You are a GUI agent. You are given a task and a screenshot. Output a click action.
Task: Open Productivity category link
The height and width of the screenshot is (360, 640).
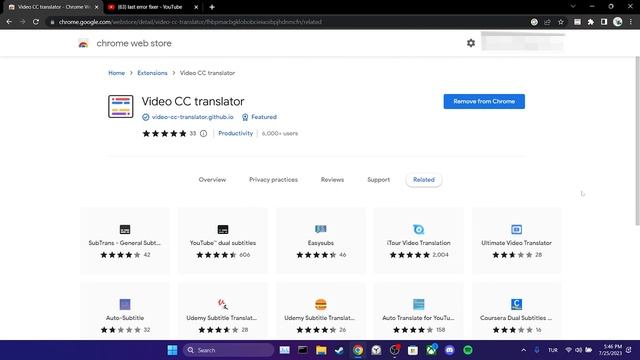click(236, 133)
